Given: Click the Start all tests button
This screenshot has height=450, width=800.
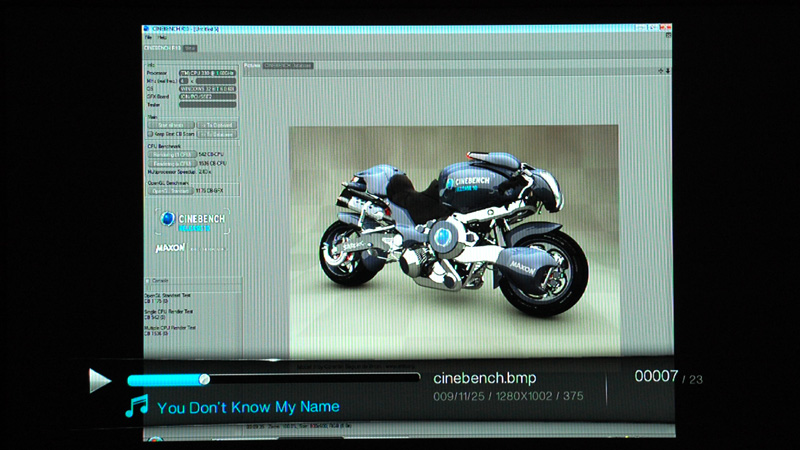Looking at the screenshot, I should pyautogui.click(x=171, y=125).
